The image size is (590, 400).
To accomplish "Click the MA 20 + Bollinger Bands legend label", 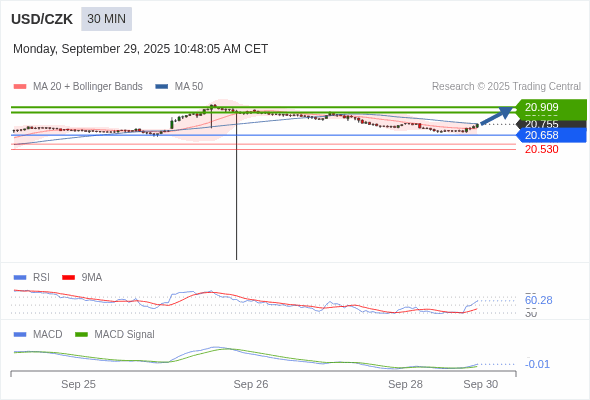I will pos(88,87).
